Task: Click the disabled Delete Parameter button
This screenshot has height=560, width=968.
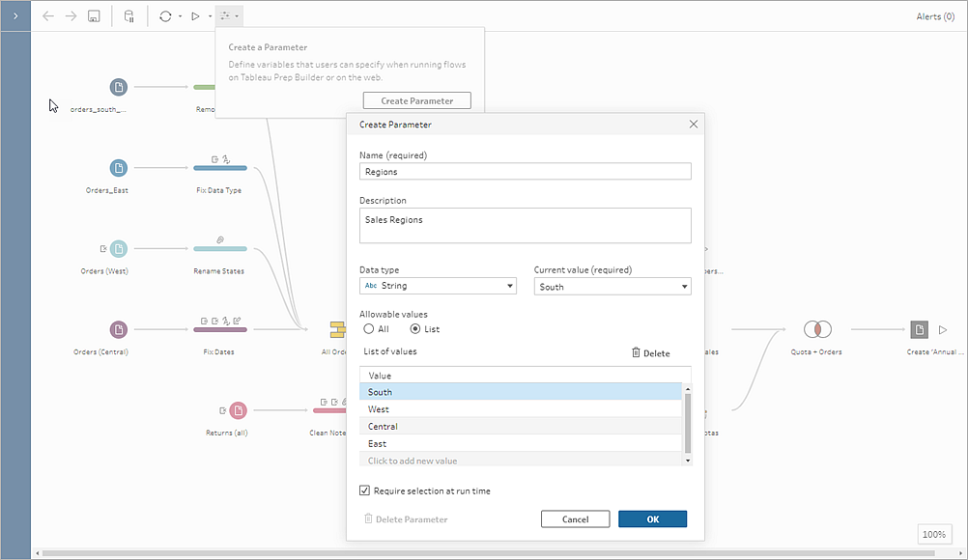Action: [x=406, y=518]
